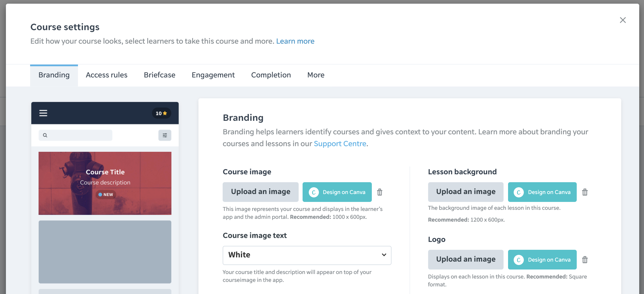Screen dimensions: 644x294
Task: Design the lesson background on Canva
Action: pos(542,192)
